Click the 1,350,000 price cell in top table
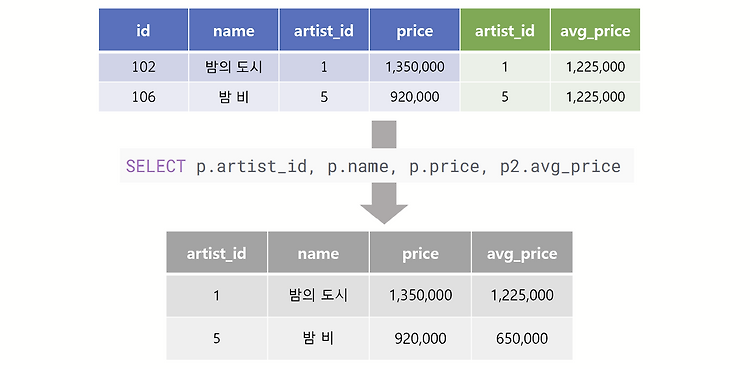Screen dimensions: 750x369 (x=415, y=67)
